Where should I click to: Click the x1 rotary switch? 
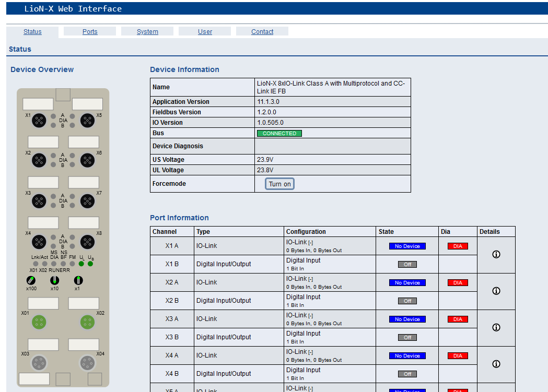pyautogui.click(x=78, y=280)
